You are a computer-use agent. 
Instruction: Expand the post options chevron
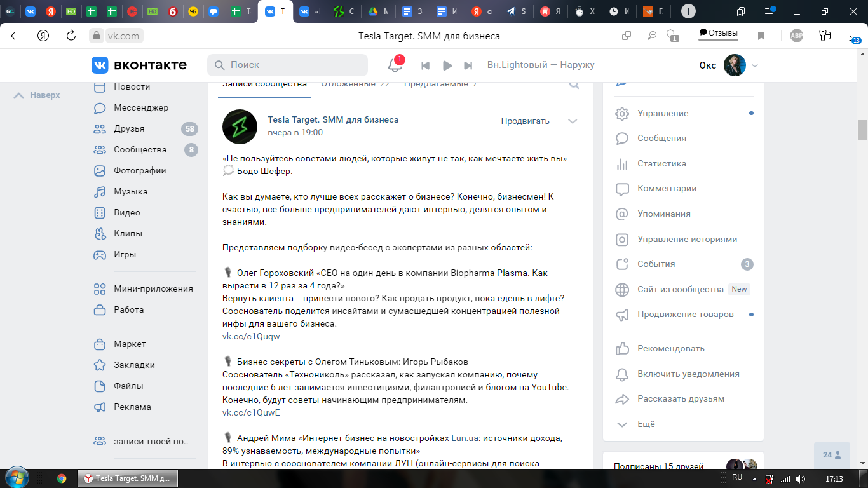click(573, 121)
